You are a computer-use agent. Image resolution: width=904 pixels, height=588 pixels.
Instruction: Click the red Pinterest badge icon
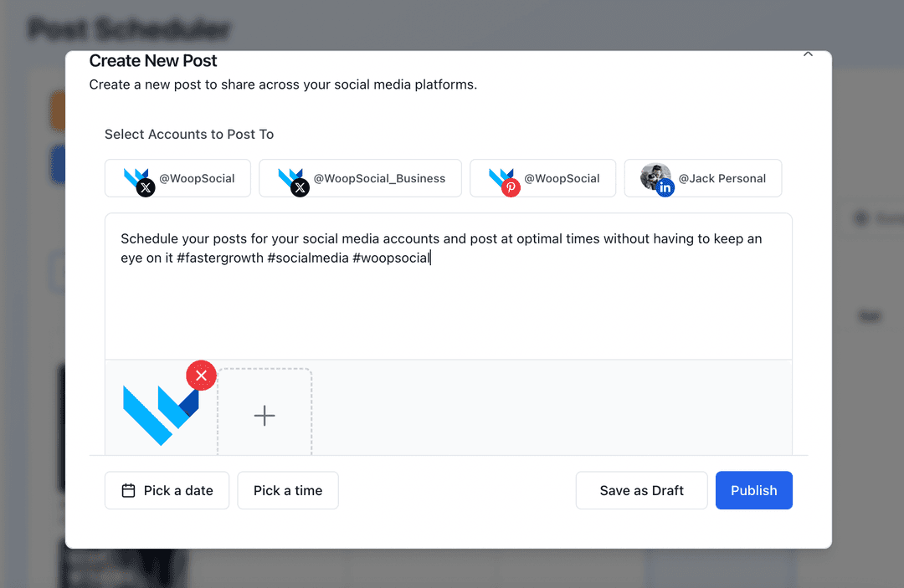pyautogui.click(x=511, y=188)
